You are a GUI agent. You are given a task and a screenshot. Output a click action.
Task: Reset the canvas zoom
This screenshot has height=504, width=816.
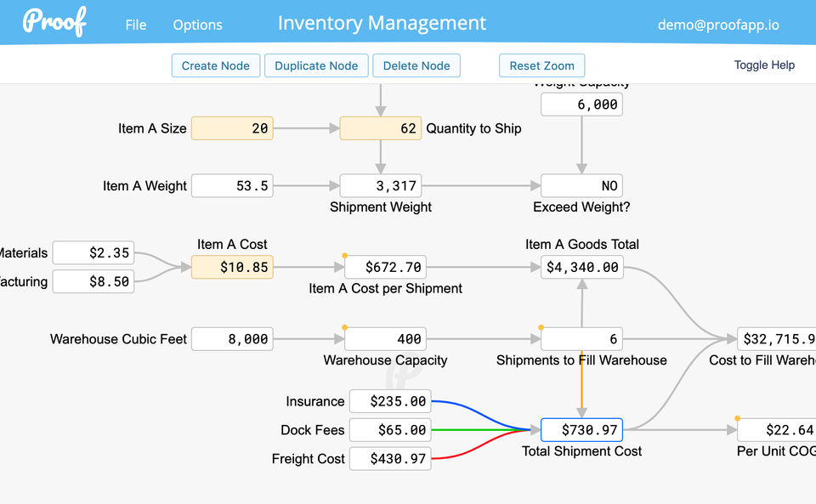pos(541,65)
